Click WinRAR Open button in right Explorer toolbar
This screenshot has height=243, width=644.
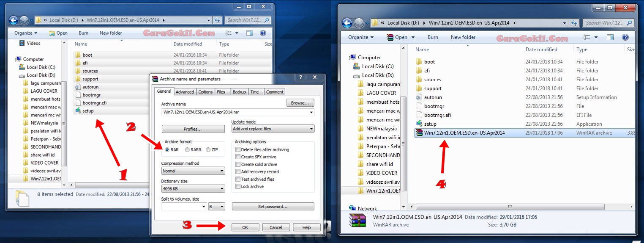tap(397, 37)
